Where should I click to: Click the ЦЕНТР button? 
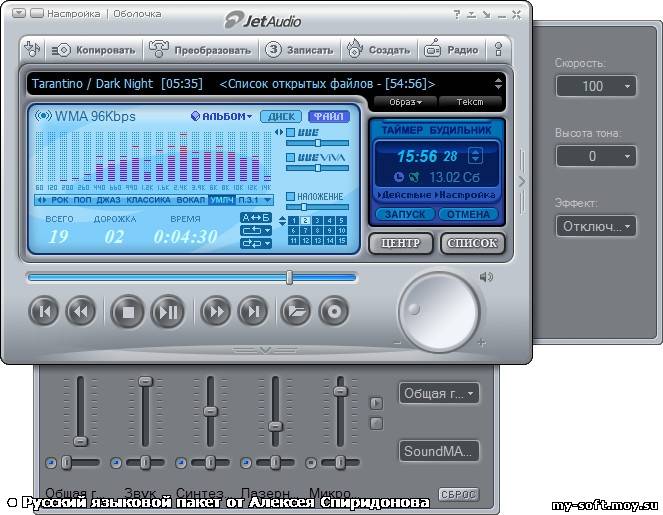coord(401,243)
